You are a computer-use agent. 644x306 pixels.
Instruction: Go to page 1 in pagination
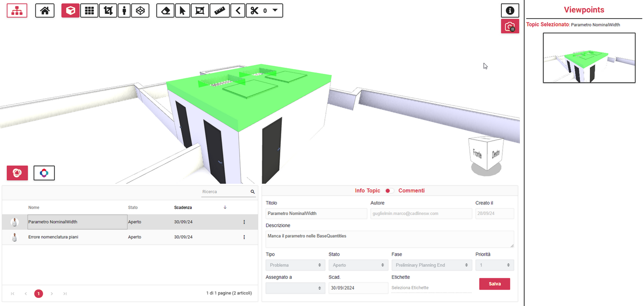click(x=38, y=294)
